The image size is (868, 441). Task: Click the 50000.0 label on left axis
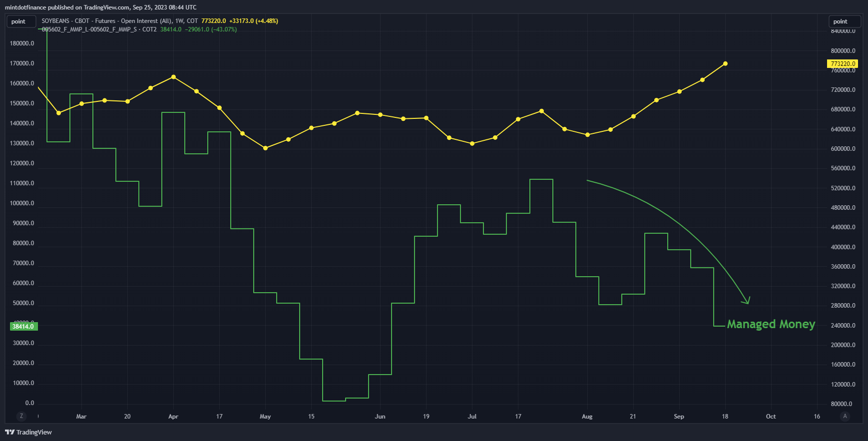coord(23,303)
